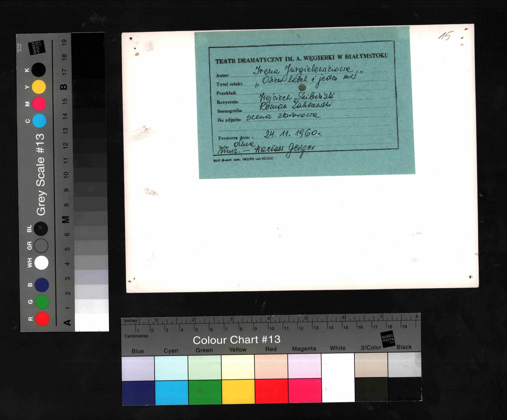Click the yellow circle on the grey scale card

[x=39, y=87]
